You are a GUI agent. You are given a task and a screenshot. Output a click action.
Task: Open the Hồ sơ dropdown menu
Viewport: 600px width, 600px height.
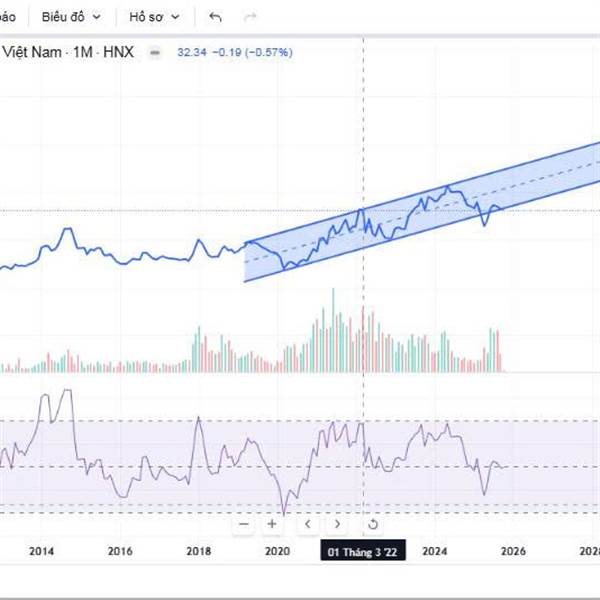[x=154, y=17]
